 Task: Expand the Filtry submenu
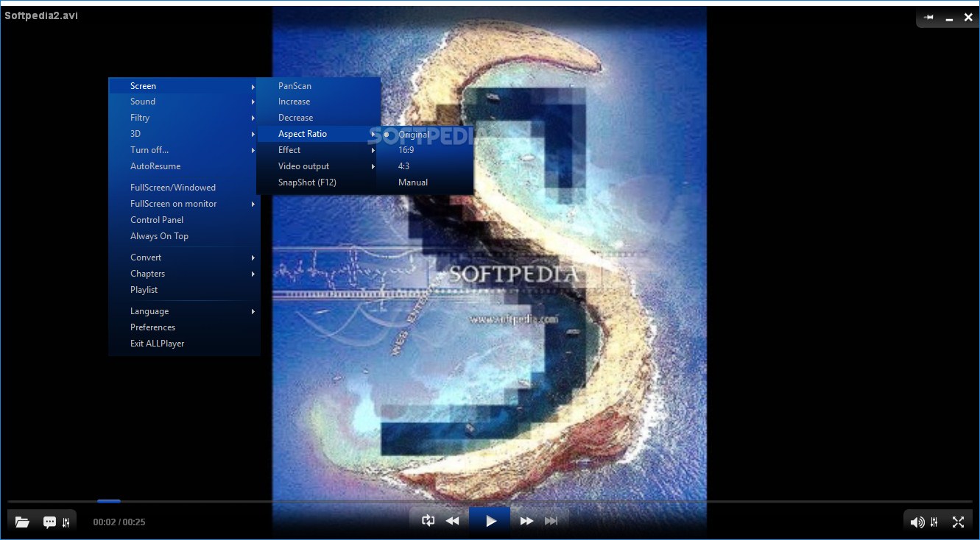pyautogui.click(x=184, y=118)
